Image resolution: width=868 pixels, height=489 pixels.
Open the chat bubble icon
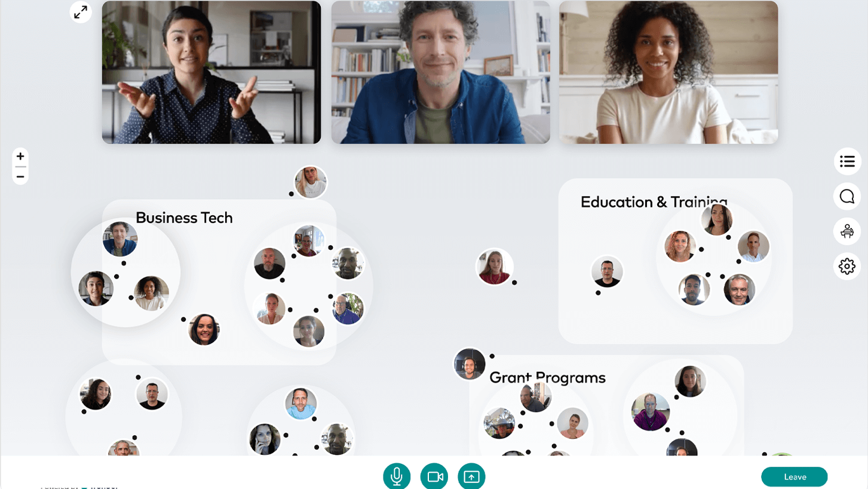[x=847, y=196]
